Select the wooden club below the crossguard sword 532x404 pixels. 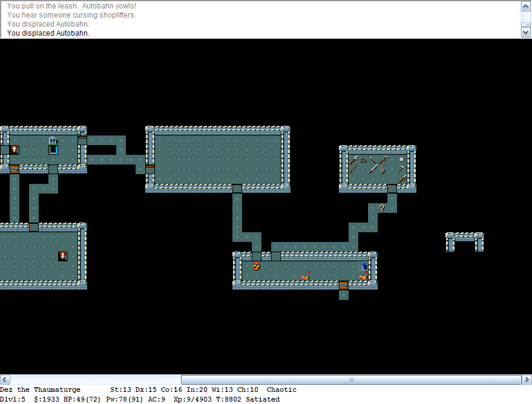pos(353,169)
